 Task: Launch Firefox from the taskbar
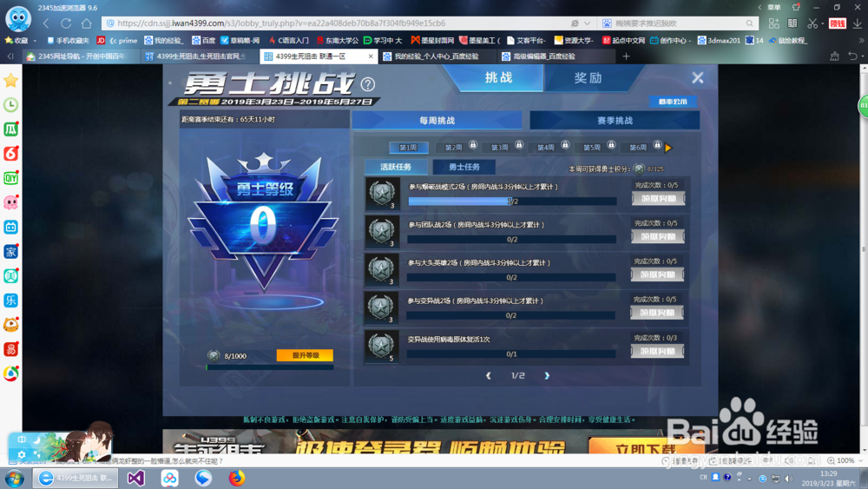click(237, 478)
